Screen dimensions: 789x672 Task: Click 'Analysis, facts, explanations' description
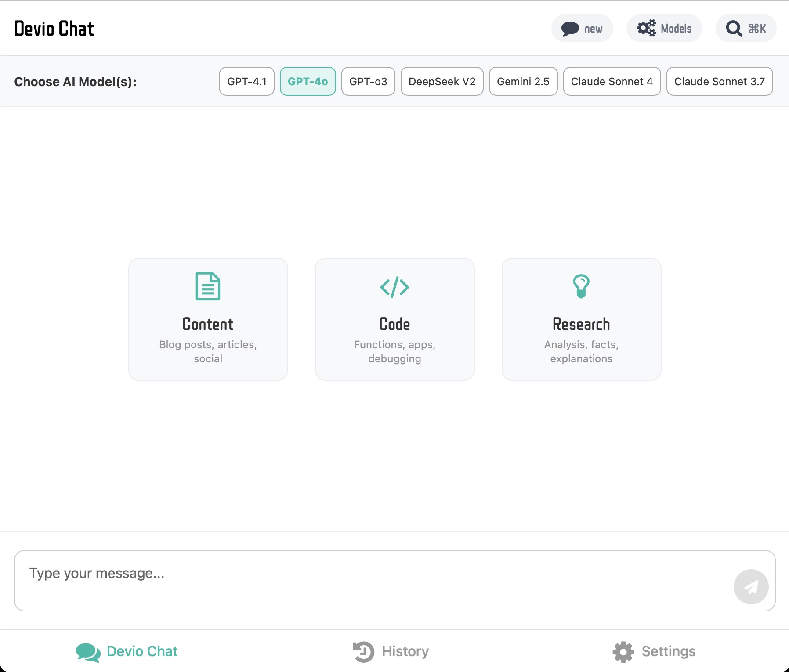581,351
